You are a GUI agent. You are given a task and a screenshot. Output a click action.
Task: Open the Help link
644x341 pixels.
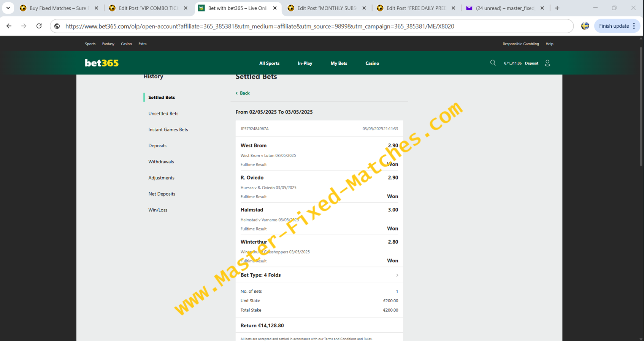[x=549, y=44]
